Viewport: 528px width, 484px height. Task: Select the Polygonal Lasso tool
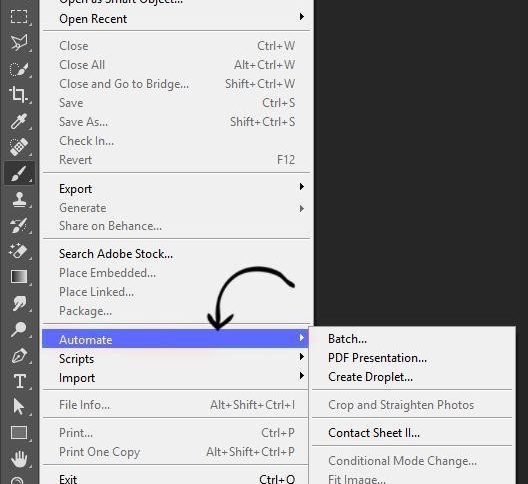(19, 42)
